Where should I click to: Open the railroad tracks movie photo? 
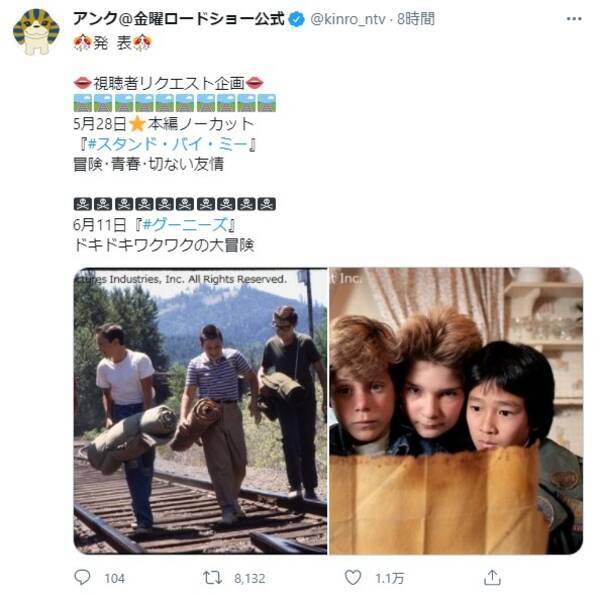click(201, 411)
